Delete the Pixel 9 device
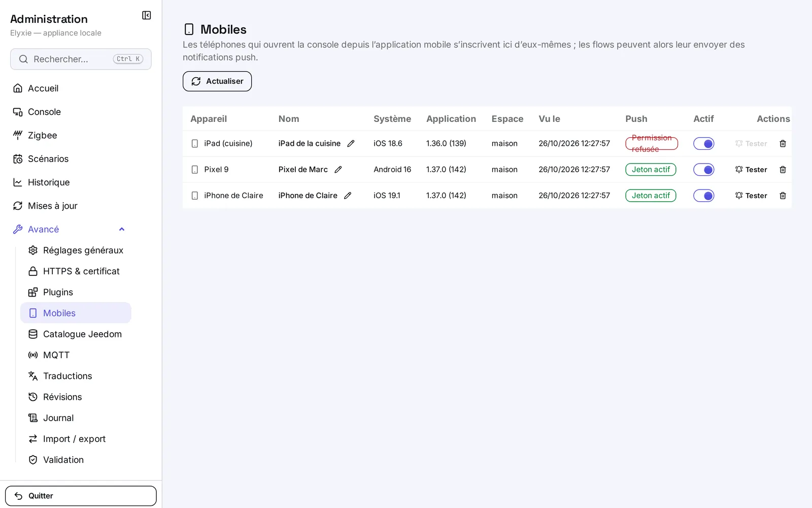This screenshot has height=508, width=812. [x=783, y=170]
